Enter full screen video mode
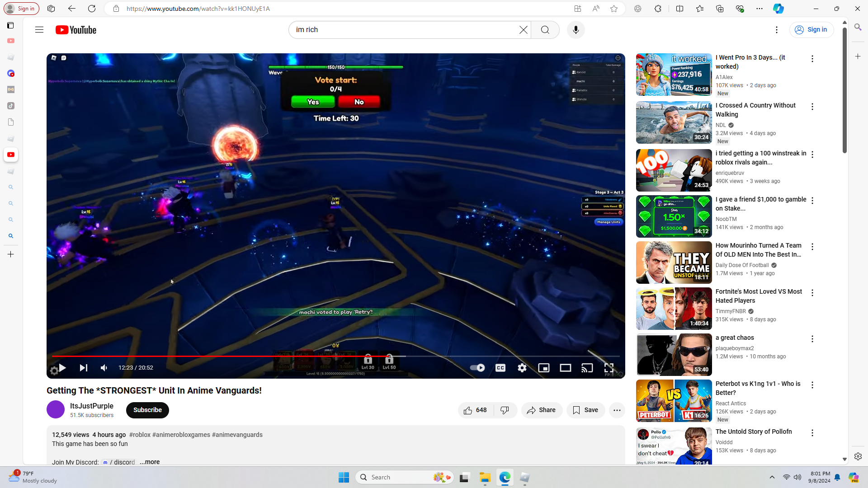This screenshot has height=488, width=868. click(x=609, y=368)
